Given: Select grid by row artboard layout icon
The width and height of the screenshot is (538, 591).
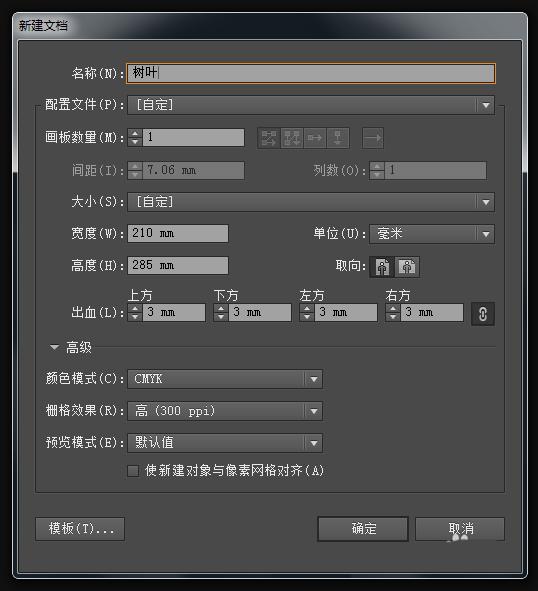Looking at the screenshot, I should coord(269,138).
